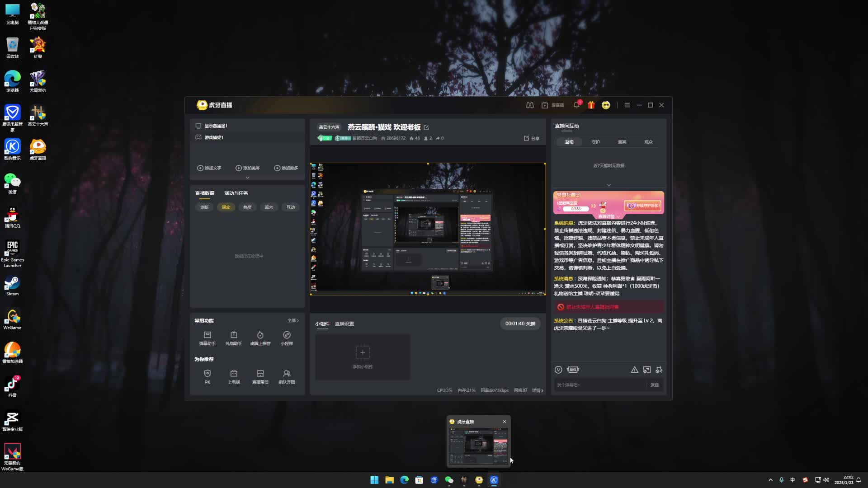The image size is (868, 488).
Task: Switch to 活动与任务 tab
Action: point(236,193)
